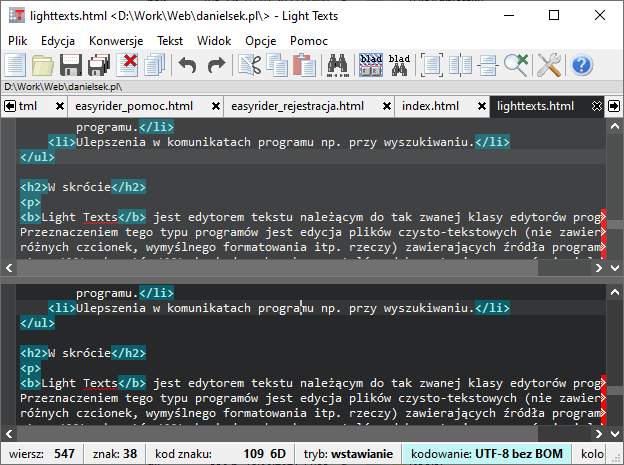The image size is (624, 465).
Task: Copy selection with the copy icon
Action: tap(277, 65)
